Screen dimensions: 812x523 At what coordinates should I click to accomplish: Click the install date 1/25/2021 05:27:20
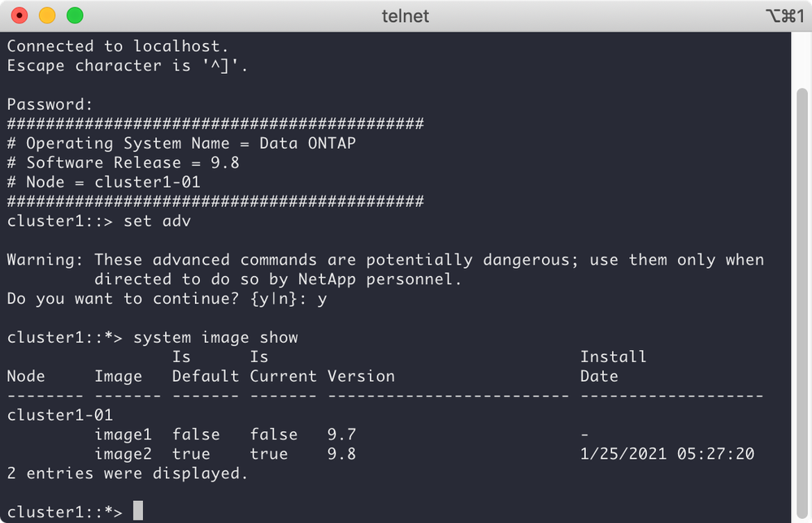[667, 454]
